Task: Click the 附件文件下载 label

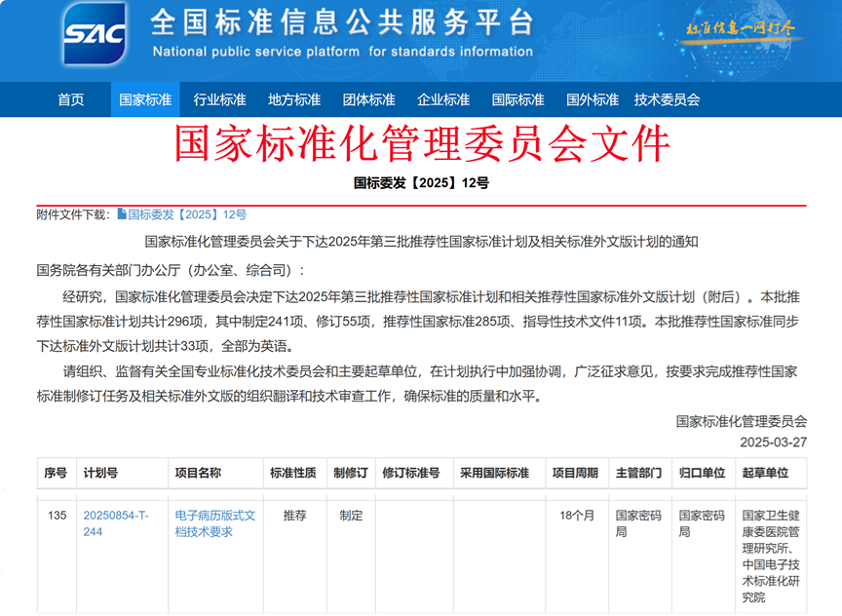Action: [73, 214]
